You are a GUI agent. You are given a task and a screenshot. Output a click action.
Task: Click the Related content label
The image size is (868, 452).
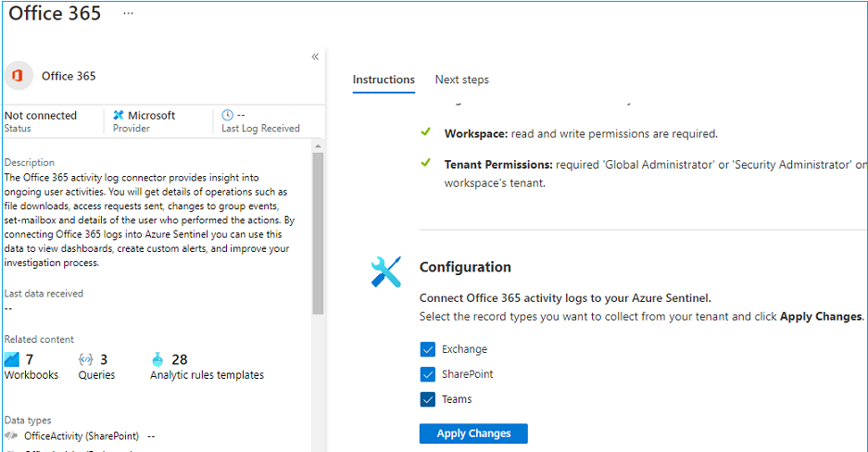[39, 339]
